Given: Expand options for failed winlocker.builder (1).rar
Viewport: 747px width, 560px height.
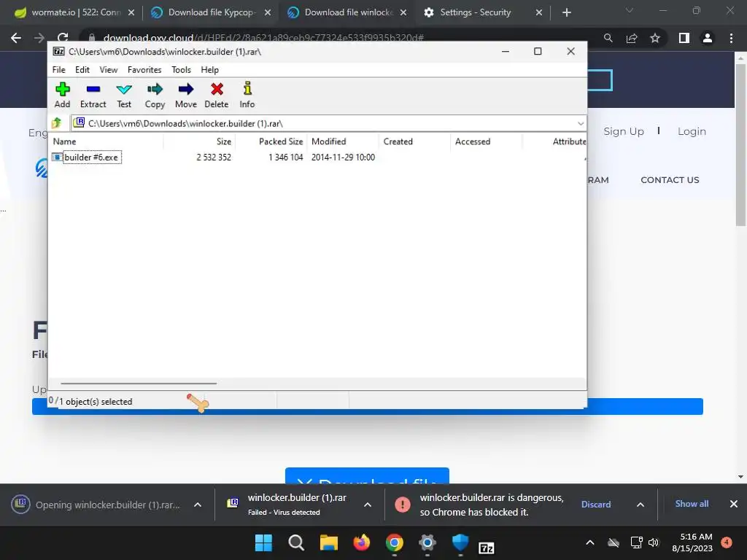Looking at the screenshot, I should (368, 505).
